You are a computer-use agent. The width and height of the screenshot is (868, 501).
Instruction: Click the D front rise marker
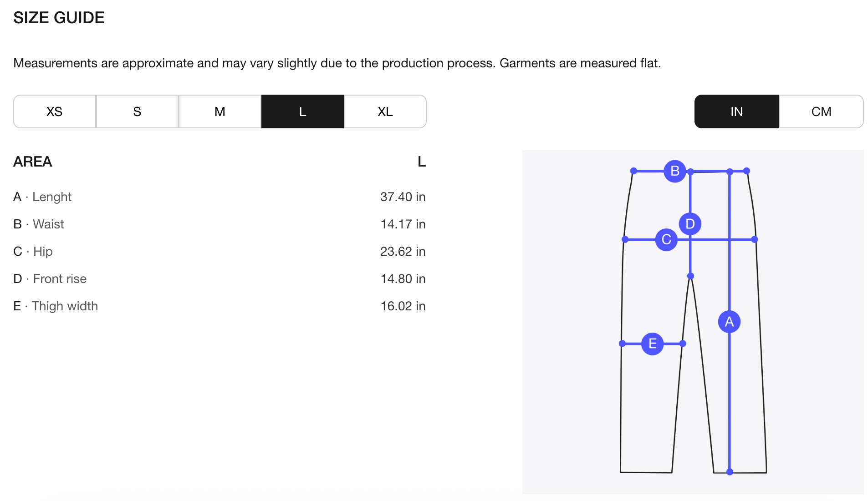point(690,224)
